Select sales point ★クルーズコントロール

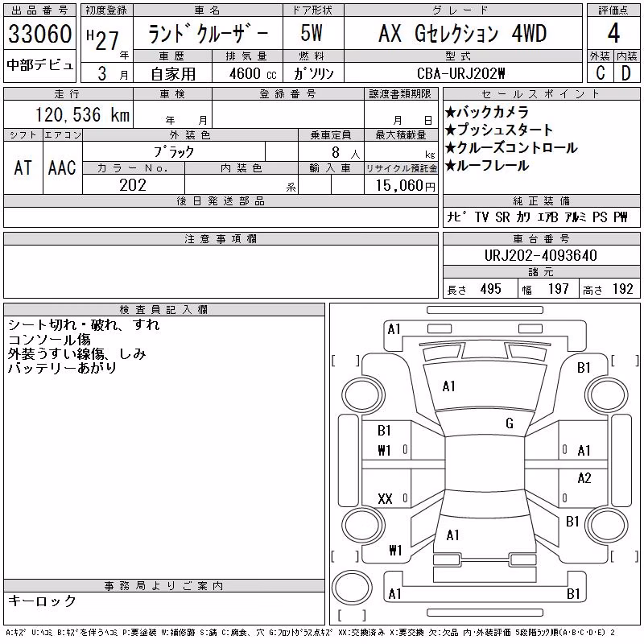[511, 147]
